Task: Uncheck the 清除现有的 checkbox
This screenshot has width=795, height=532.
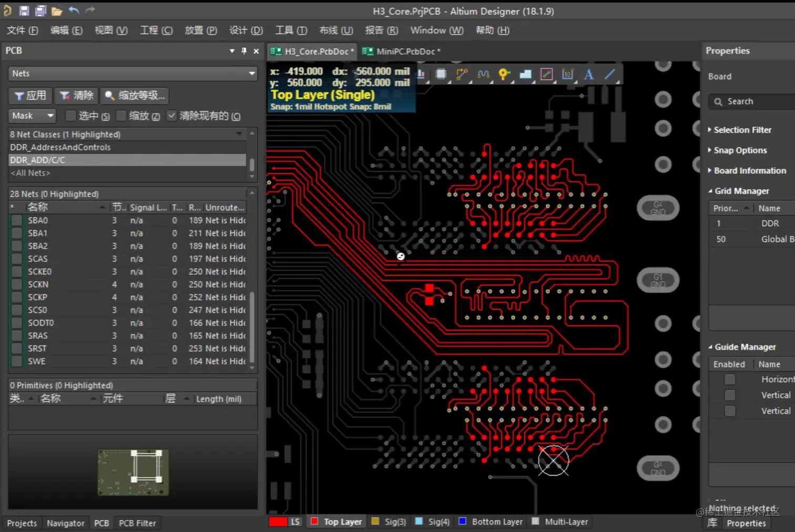Action: (x=172, y=116)
